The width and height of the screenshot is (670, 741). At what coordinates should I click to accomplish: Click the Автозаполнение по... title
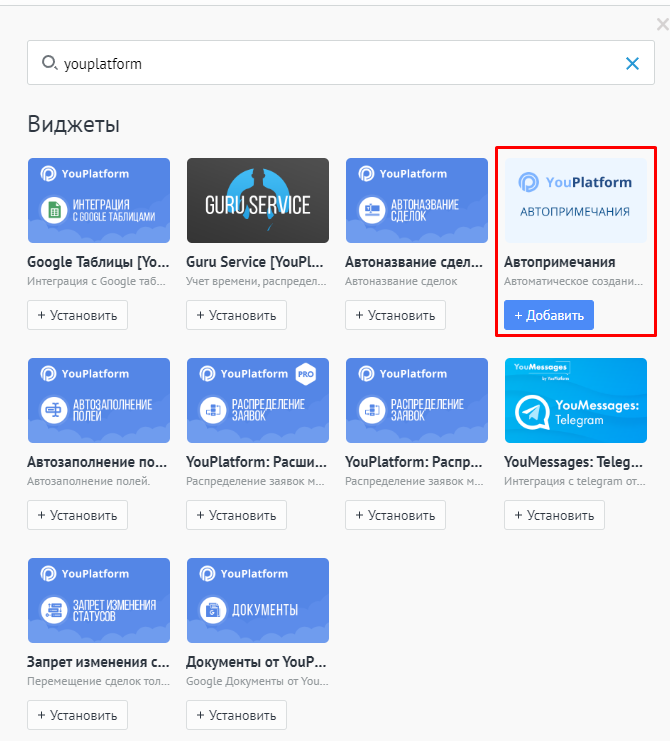pyautogui.click(x=97, y=462)
